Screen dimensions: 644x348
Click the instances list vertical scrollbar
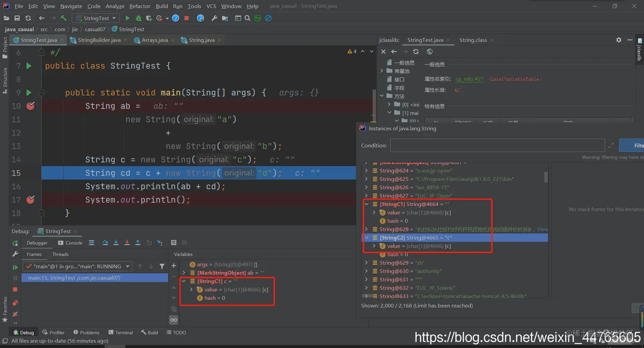(546, 177)
